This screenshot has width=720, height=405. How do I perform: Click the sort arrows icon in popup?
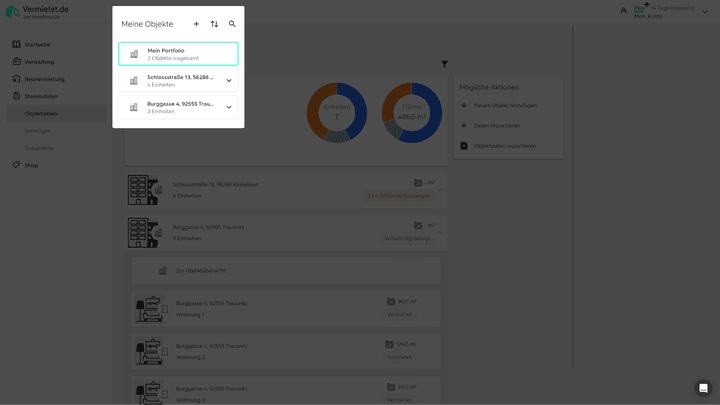click(x=214, y=24)
